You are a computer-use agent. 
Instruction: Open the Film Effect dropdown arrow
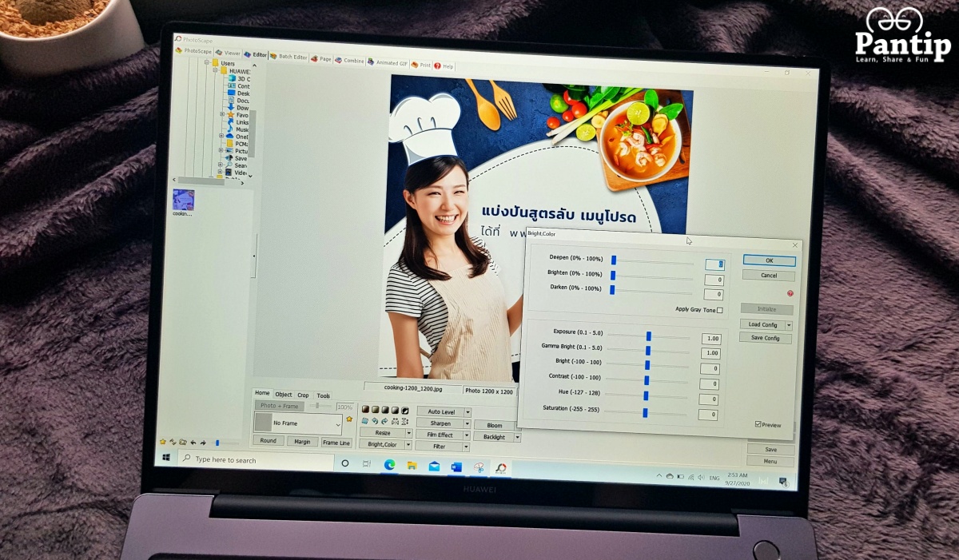tap(468, 435)
